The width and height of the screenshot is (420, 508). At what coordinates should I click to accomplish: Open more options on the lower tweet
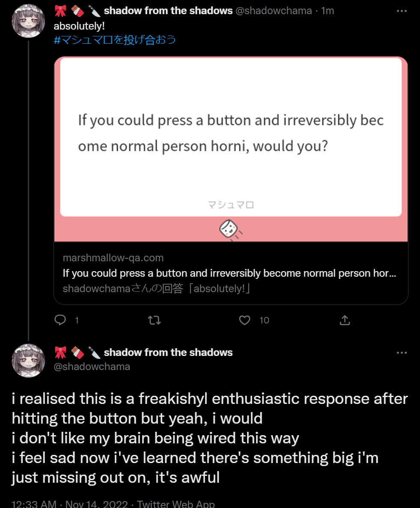[402, 353]
